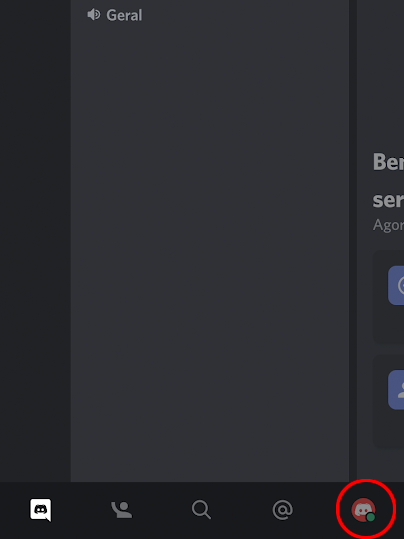Open the user profile avatar circled in red
This screenshot has height=539, width=404.
(x=363, y=510)
